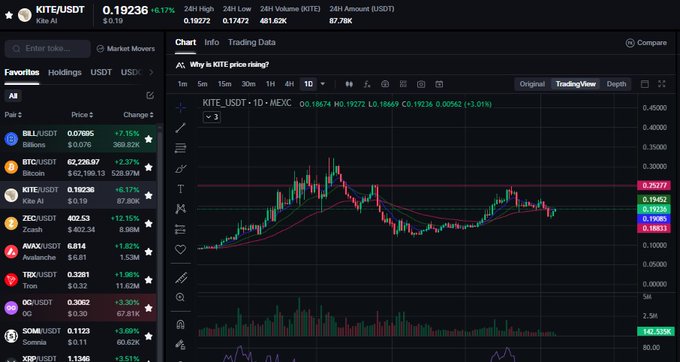Toggle the chart panel layout icon
This screenshot has height=362, width=680.
tap(645, 84)
